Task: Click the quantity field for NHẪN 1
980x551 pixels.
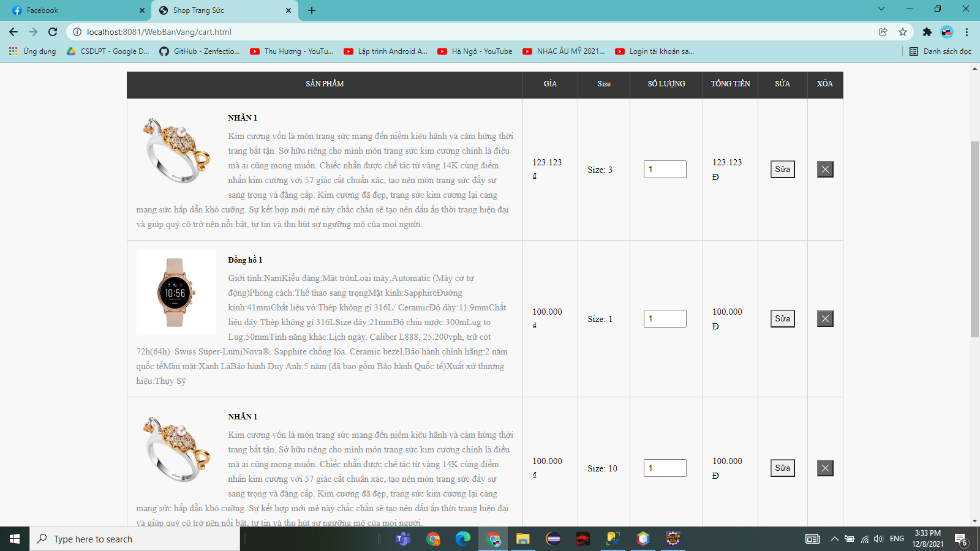Action: coord(665,169)
